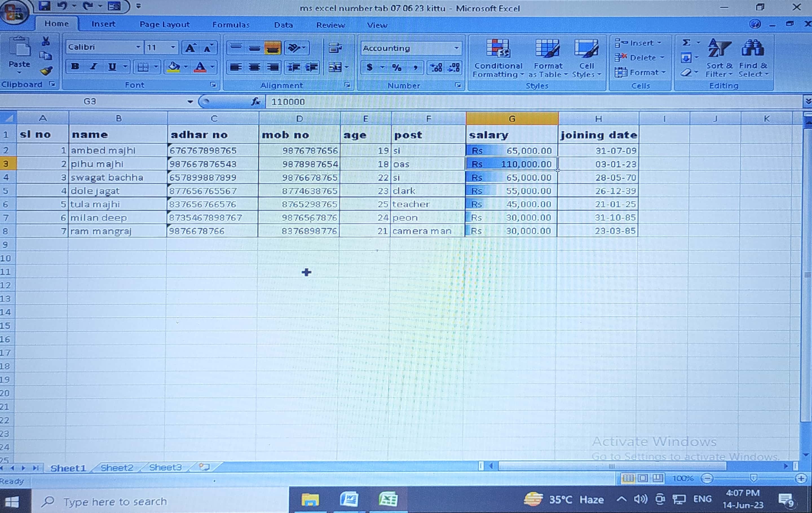Toggle Bold formatting
The image size is (812, 513).
75,67
